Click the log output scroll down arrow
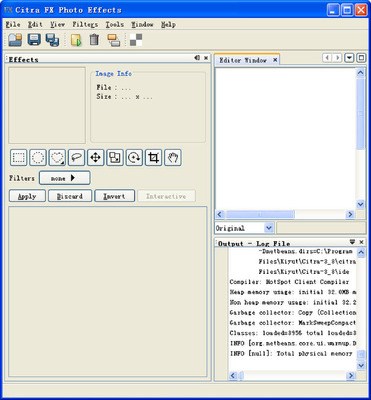The height and width of the screenshot is (400, 371). [360, 366]
